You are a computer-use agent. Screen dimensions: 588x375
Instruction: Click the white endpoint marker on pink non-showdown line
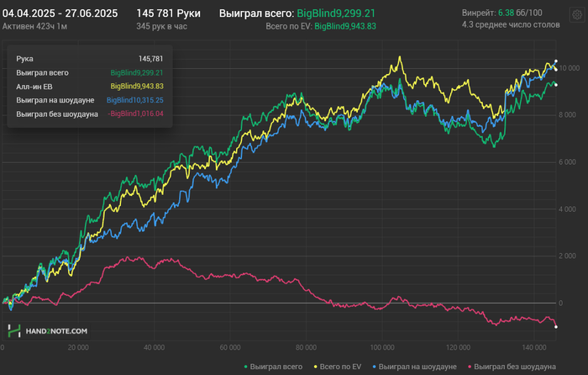pyautogui.click(x=556, y=327)
